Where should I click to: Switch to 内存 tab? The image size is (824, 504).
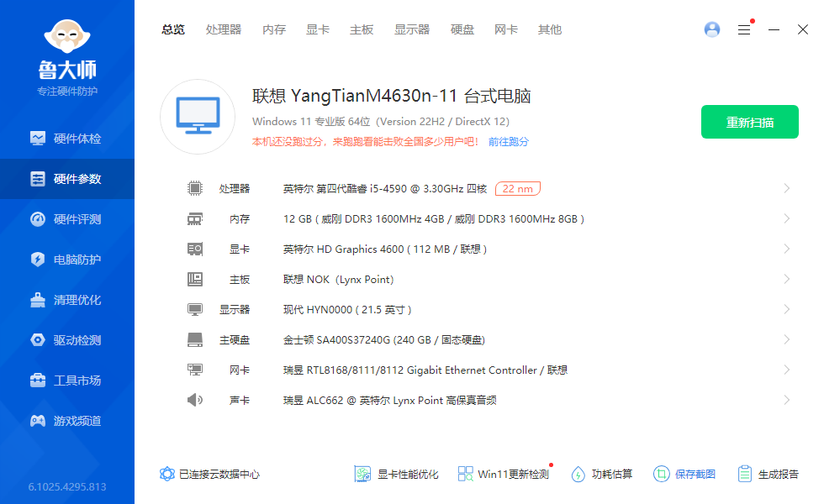[x=274, y=30]
